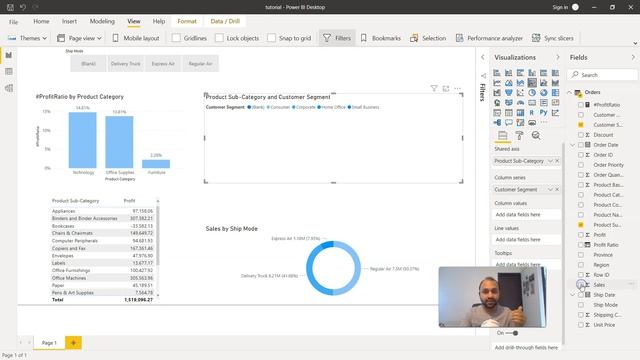Click the Sync slicers button

[x=553, y=38]
